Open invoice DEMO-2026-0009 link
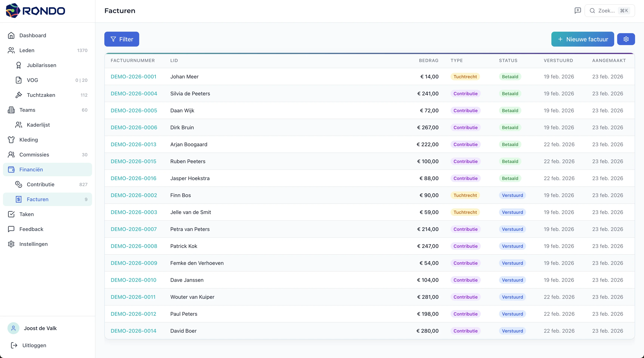644x358 pixels. (x=134, y=263)
